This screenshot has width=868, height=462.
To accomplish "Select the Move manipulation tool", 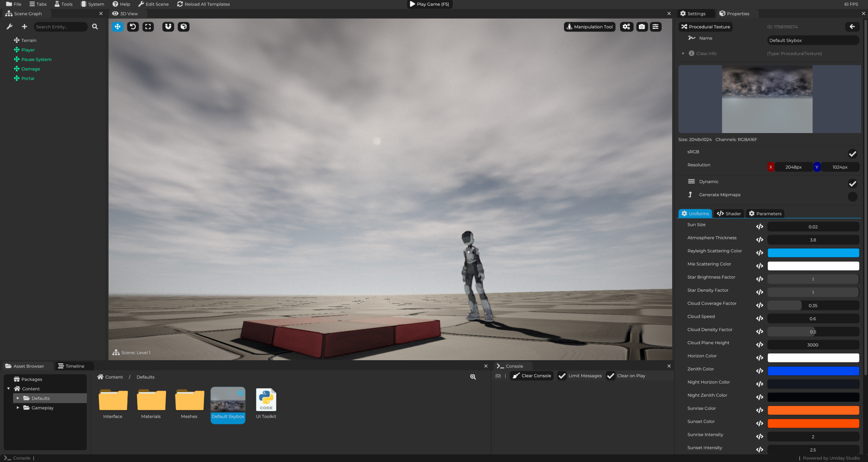I will pyautogui.click(x=118, y=27).
